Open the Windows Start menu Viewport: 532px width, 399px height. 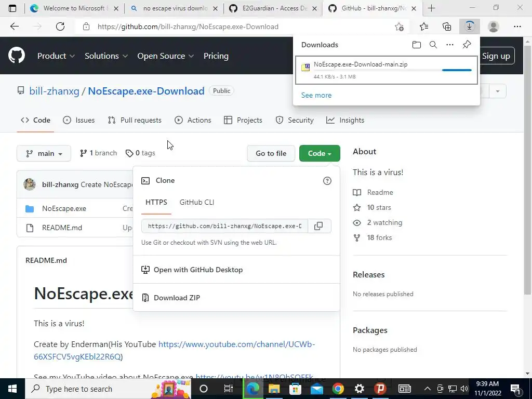pos(12,389)
